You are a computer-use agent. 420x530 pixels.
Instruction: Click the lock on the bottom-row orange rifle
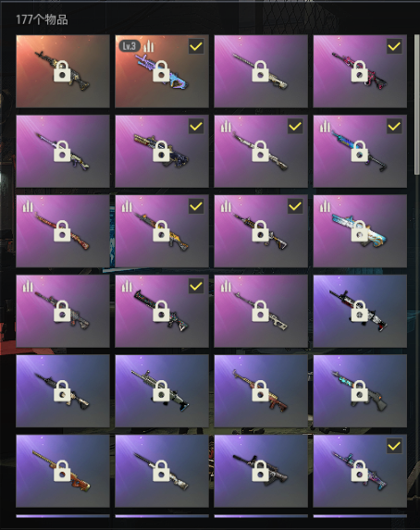62,471
